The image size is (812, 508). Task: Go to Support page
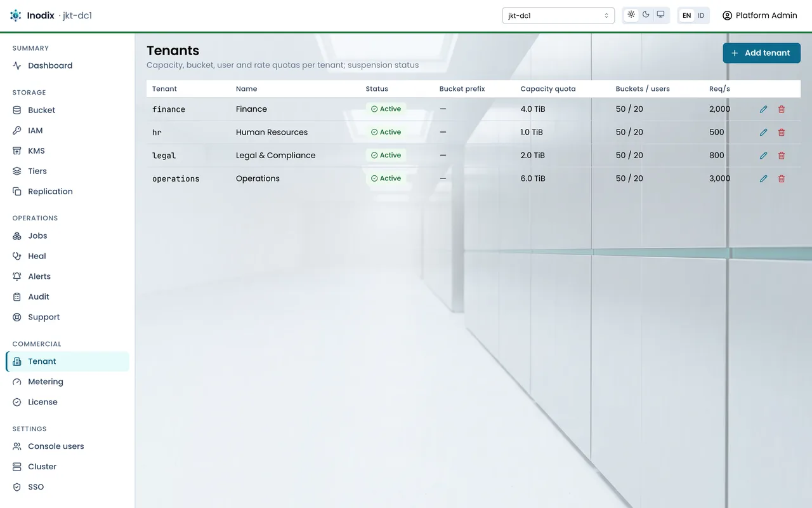(x=67, y=317)
